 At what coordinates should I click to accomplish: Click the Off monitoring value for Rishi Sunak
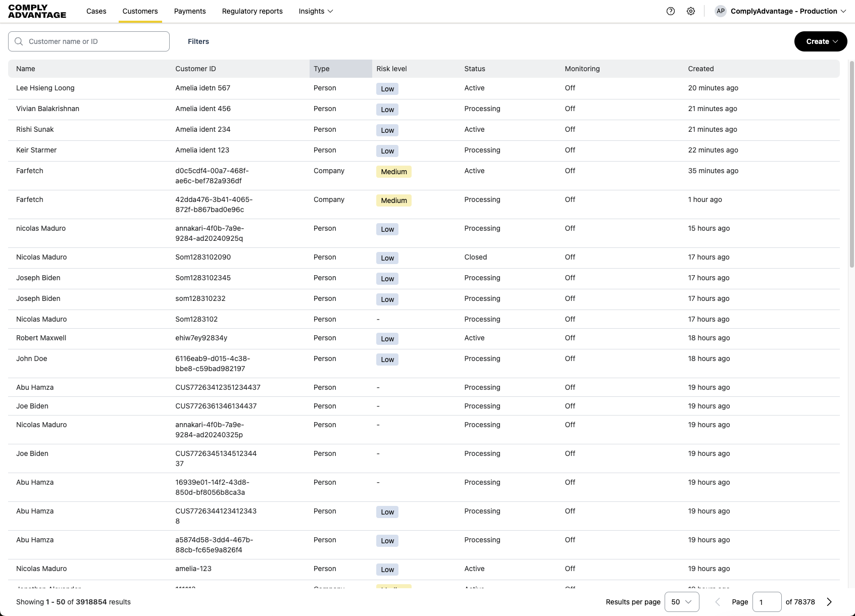570,129
